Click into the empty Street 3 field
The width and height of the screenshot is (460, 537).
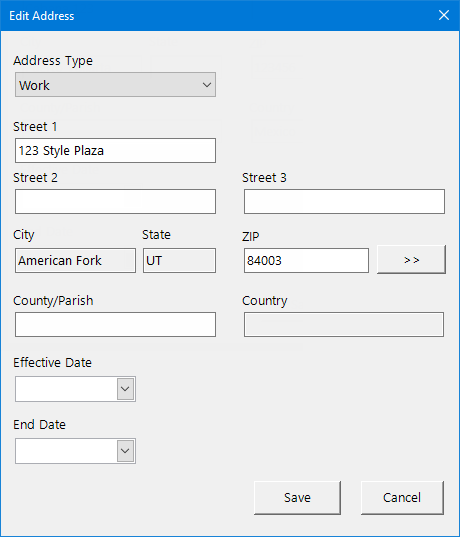pyautogui.click(x=344, y=201)
